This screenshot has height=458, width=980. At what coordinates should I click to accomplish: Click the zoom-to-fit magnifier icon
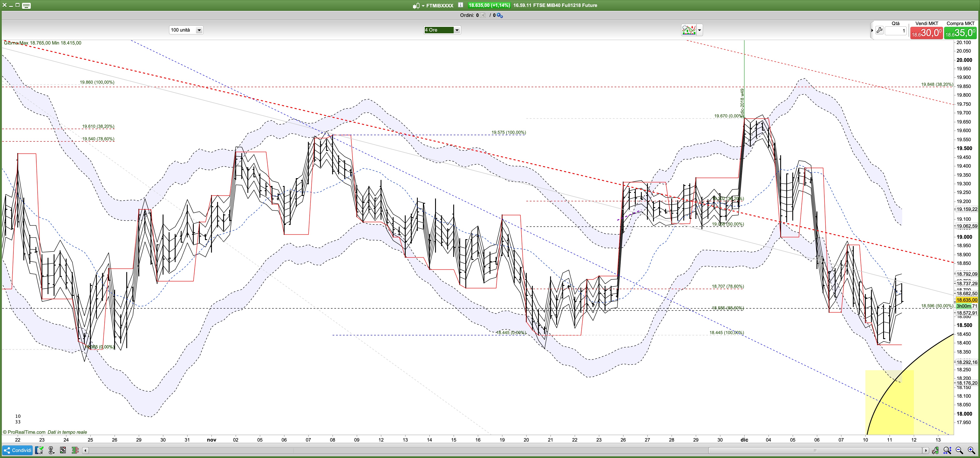point(948,450)
